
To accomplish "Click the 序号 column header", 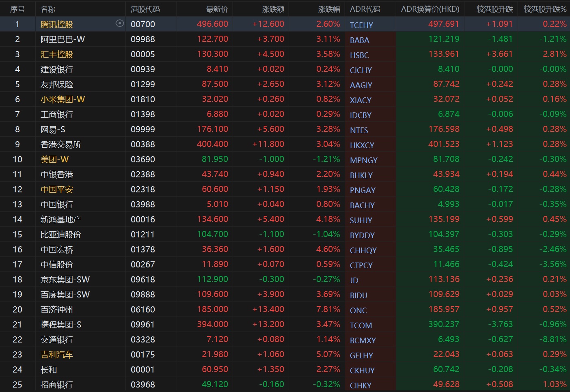I will [17, 9].
